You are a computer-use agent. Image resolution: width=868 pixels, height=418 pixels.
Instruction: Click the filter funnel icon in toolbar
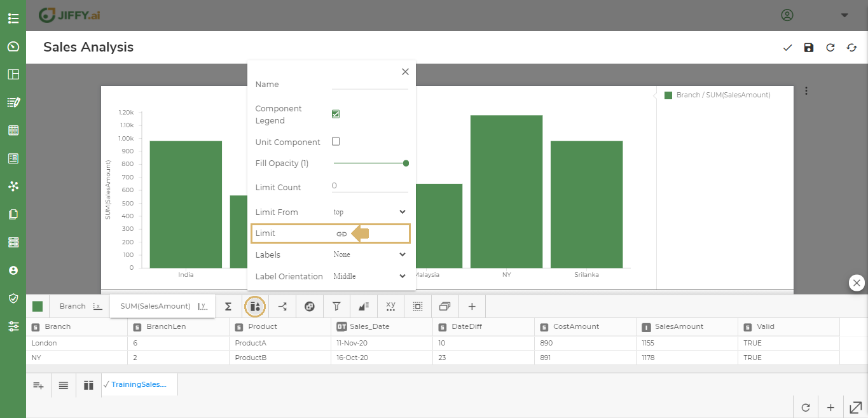pos(336,306)
